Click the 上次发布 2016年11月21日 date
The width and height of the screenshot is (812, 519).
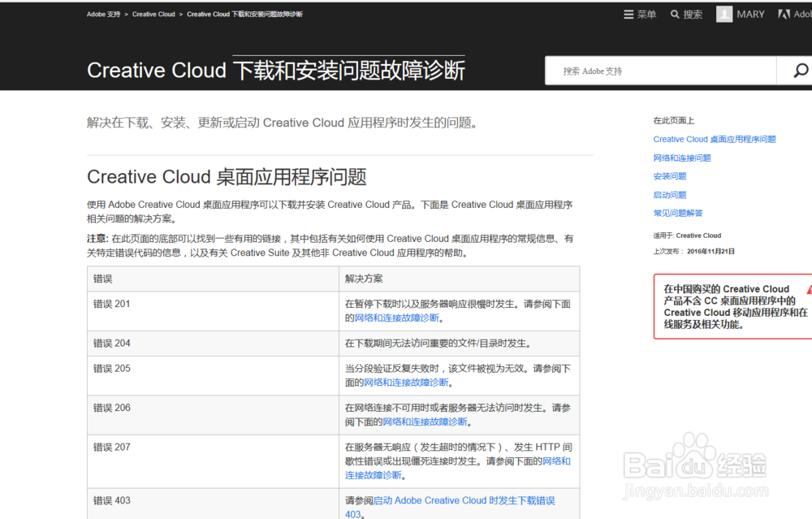tap(694, 251)
